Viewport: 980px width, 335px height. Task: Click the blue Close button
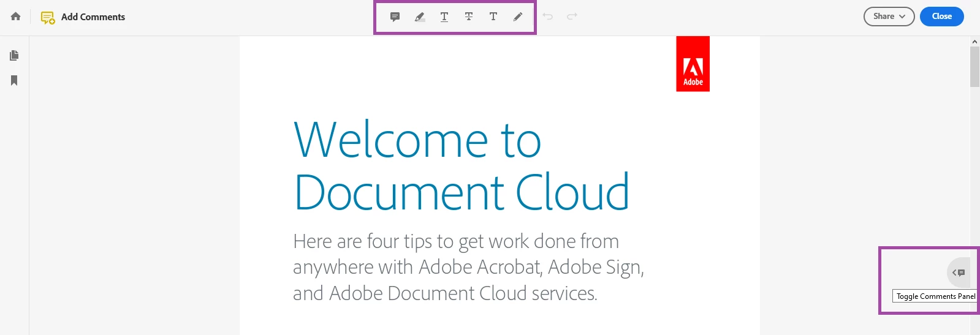(942, 17)
